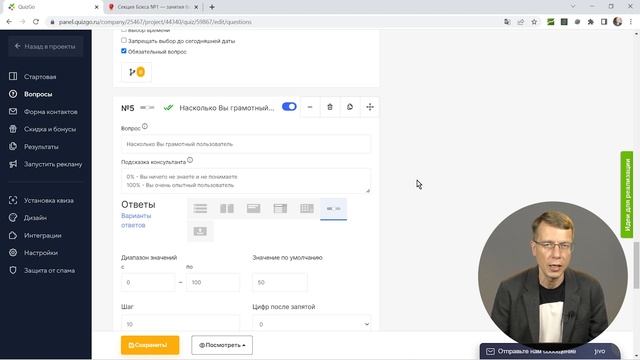Select the file upload answer type icon
Viewport: 640px width, 360px height.
point(200,231)
